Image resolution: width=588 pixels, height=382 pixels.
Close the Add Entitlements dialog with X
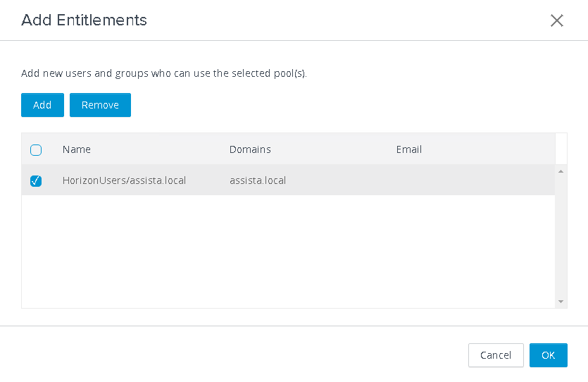(557, 20)
